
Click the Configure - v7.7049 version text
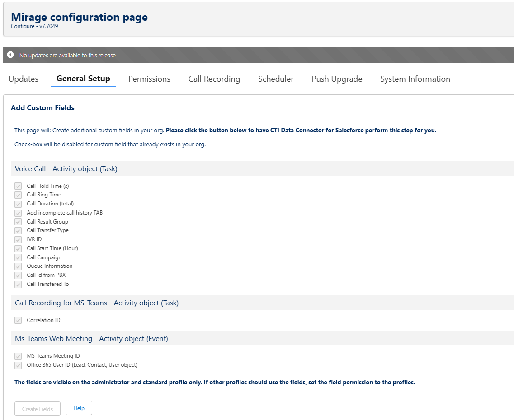tap(34, 26)
